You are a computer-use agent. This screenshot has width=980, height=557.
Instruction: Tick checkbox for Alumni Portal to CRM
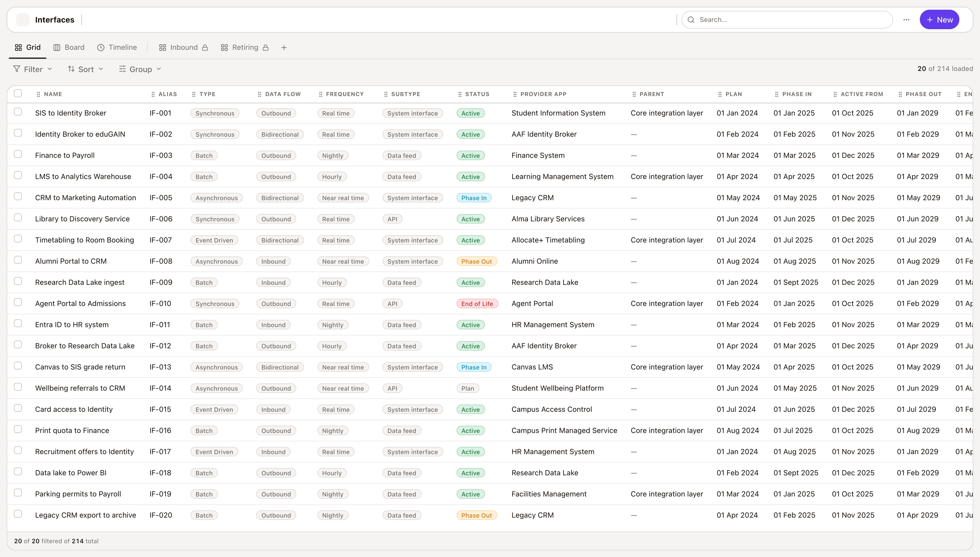18,260
